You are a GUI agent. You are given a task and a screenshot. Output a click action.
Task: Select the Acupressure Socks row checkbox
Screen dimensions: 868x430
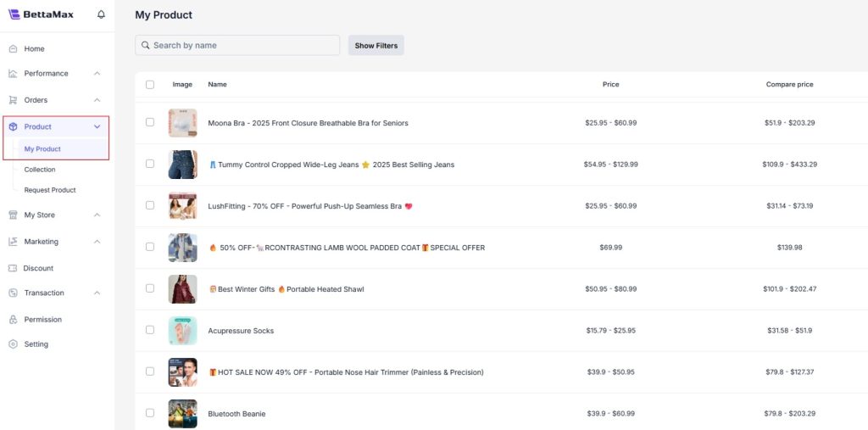150,330
